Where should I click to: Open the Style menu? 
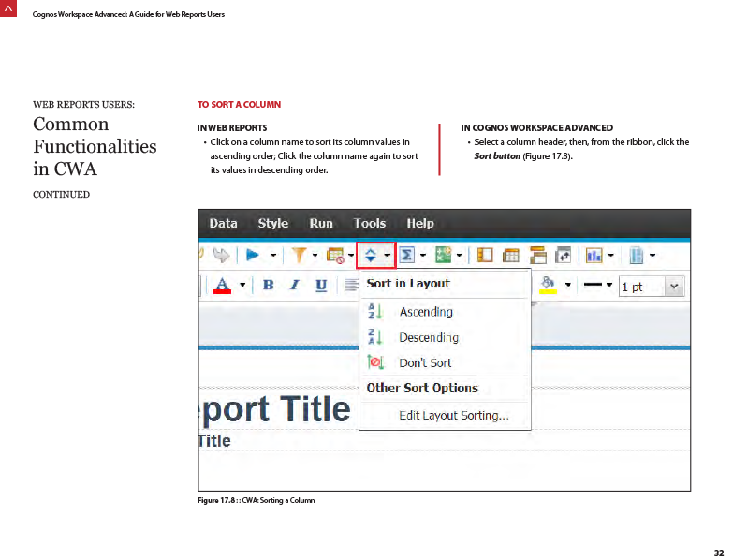[273, 224]
